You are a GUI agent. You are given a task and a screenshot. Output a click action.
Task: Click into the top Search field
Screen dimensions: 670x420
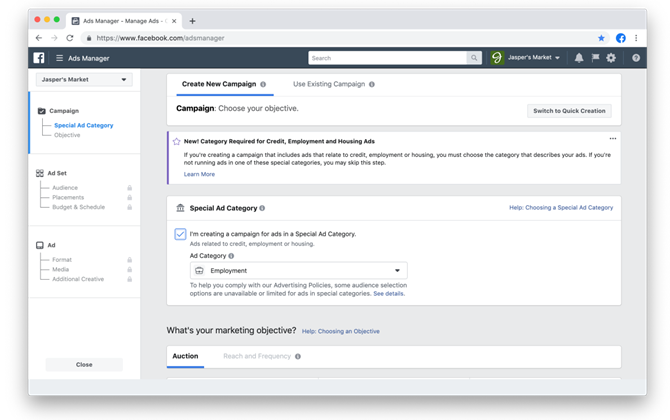coord(388,58)
